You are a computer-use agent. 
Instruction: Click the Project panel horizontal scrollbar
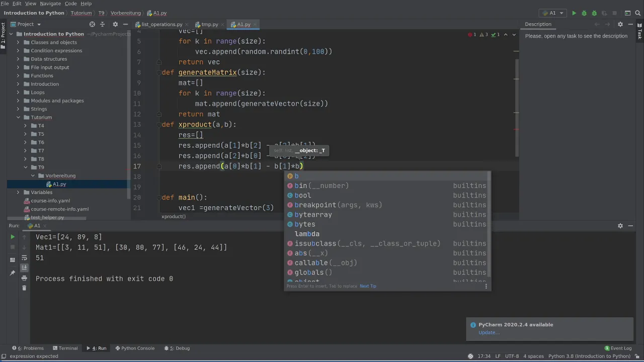coord(48,219)
